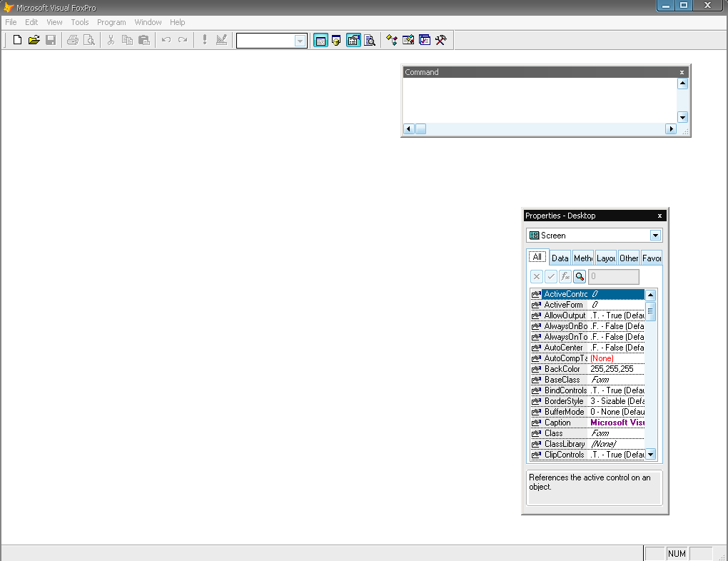The width and height of the screenshot is (728, 561).
Task: Click the Accept checkmark button in Properties
Action: click(551, 277)
